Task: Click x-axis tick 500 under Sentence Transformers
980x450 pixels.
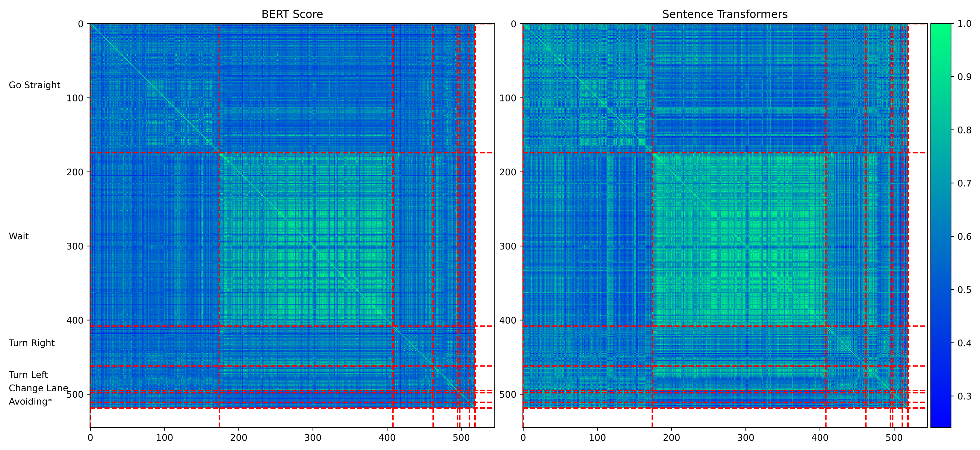Action: tap(894, 438)
